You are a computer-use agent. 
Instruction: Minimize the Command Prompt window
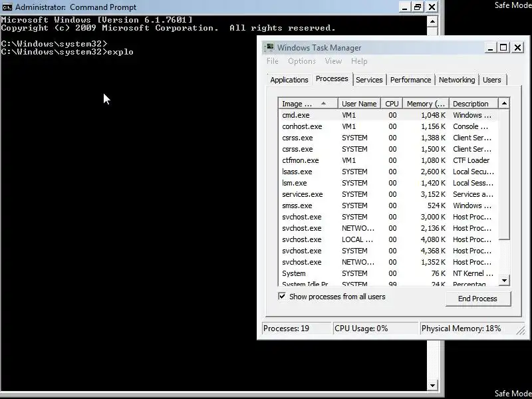(404, 7)
